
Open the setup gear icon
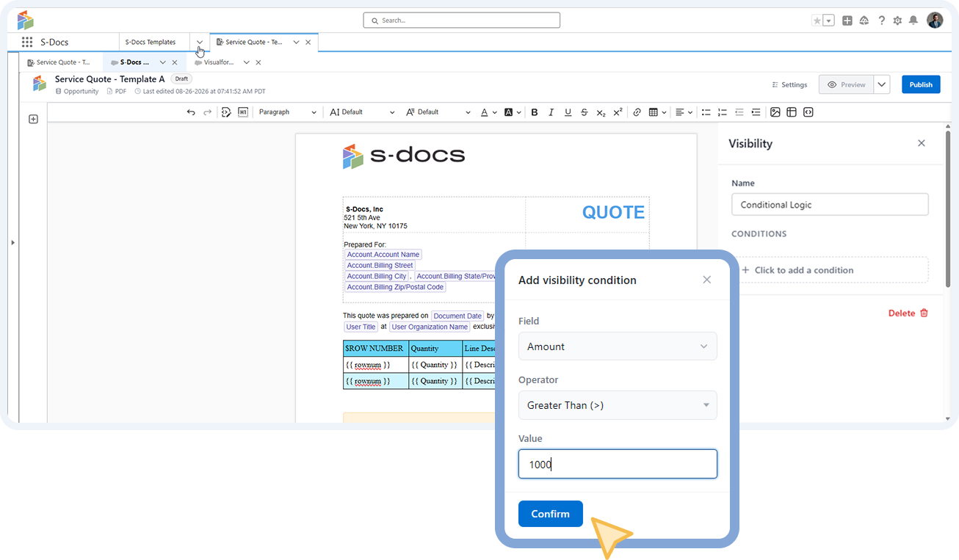click(x=897, y=21)
